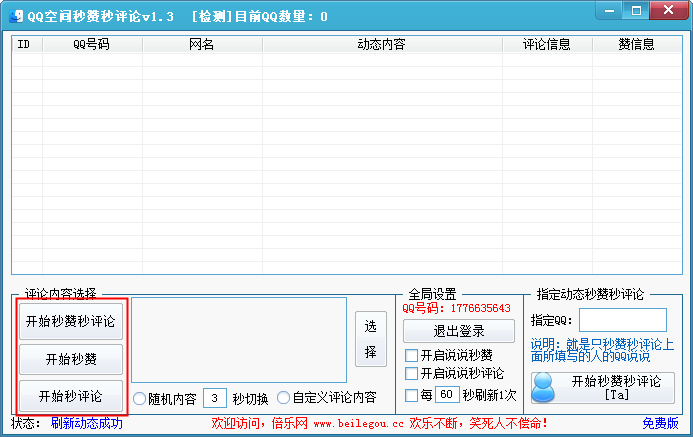Sort by the 网名 column header

click(202, 44)
